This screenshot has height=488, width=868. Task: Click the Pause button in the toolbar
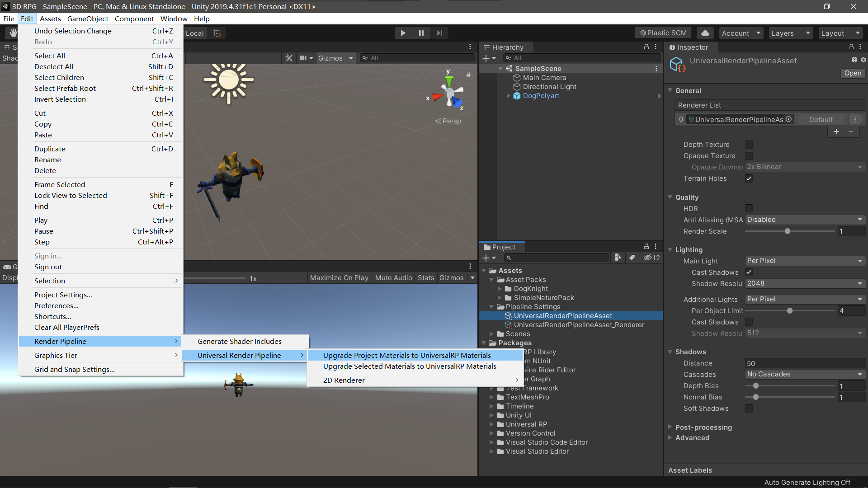(x=421, y=33)
